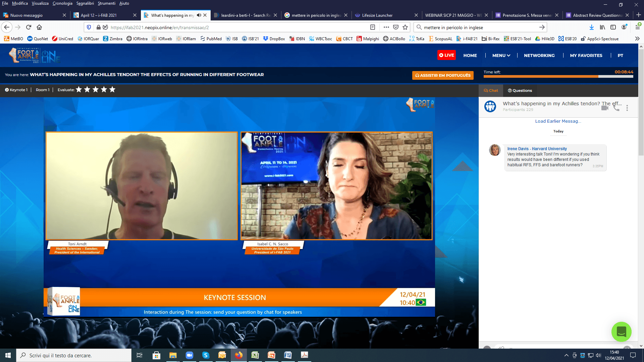
Task: Open page actions ellipsis in address bar
Action: [386, 27]
